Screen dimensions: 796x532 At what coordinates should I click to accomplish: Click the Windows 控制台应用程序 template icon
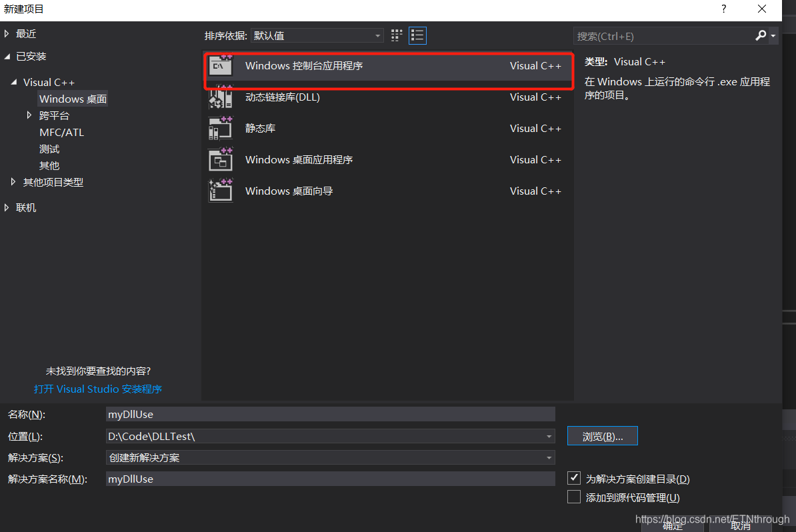221,65
